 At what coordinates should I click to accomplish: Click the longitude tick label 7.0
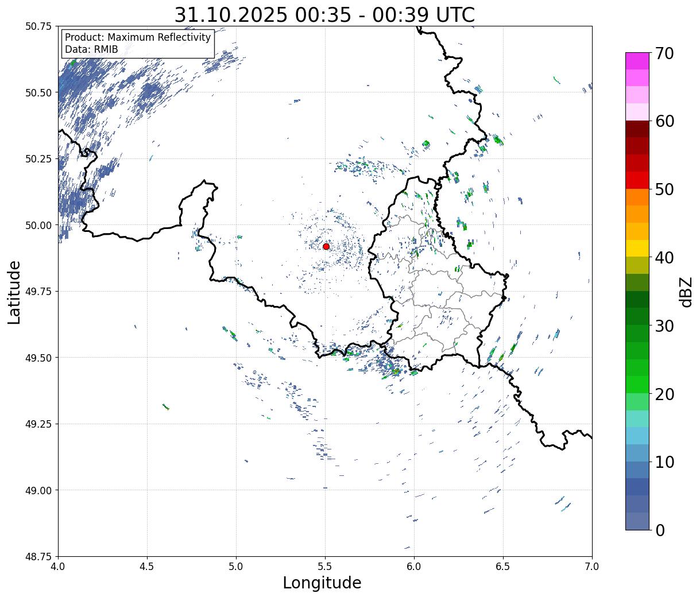592,567
